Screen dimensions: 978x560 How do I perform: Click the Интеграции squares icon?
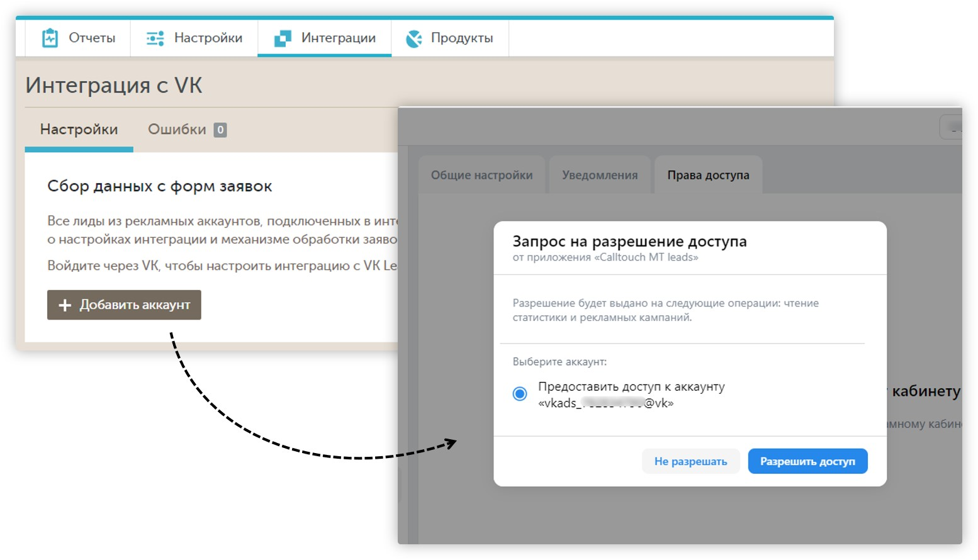[x=283, y=38]
